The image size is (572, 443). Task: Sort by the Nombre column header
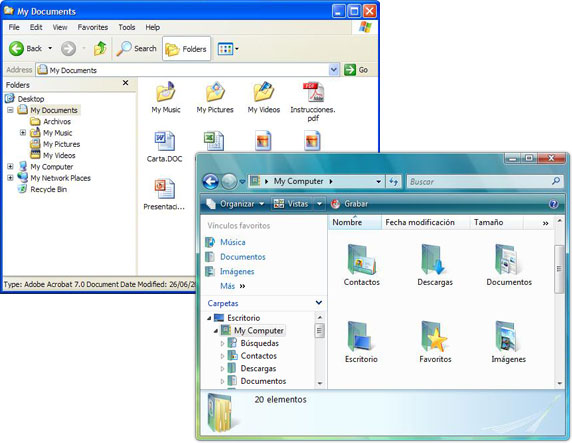pos(355,222)
